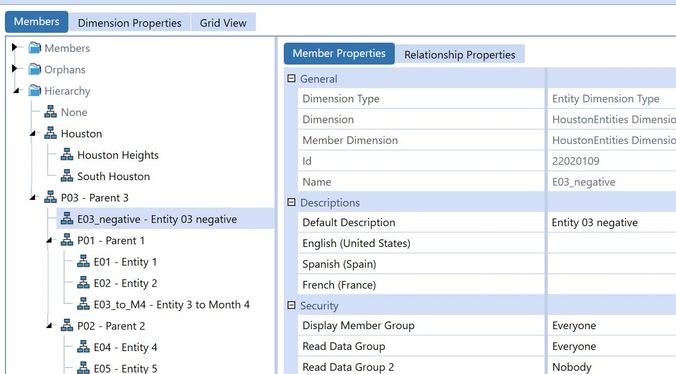676x374 pixels.
Task: Collapse the Houston node arrow
Action: [x=33, y=134]
